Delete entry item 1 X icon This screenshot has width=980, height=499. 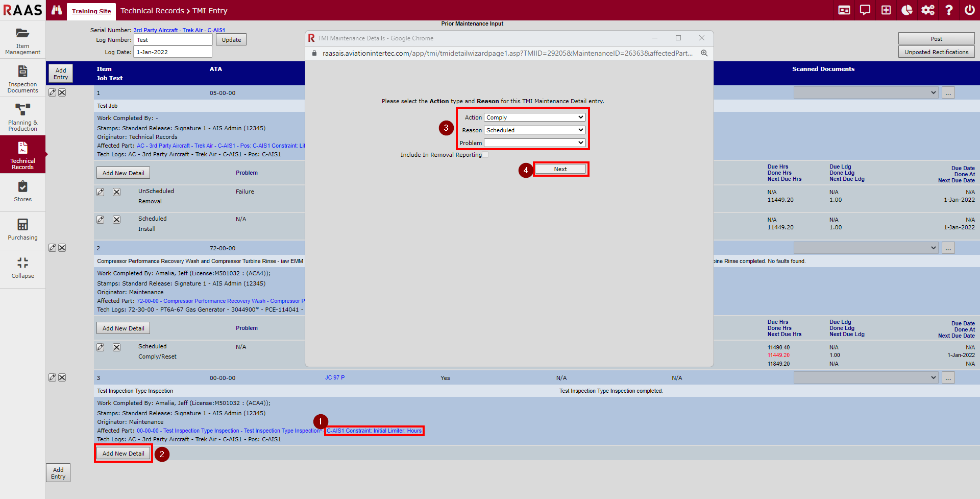pos(62,92)
